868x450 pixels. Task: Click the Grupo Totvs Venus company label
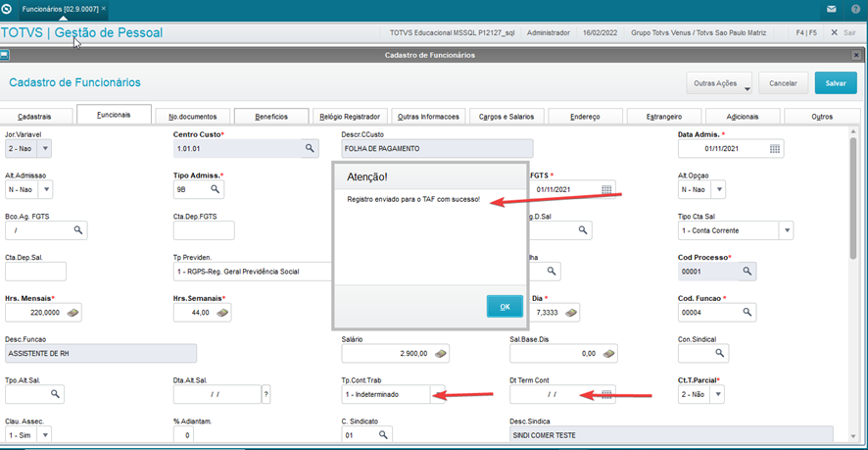(x=699, y=32)
